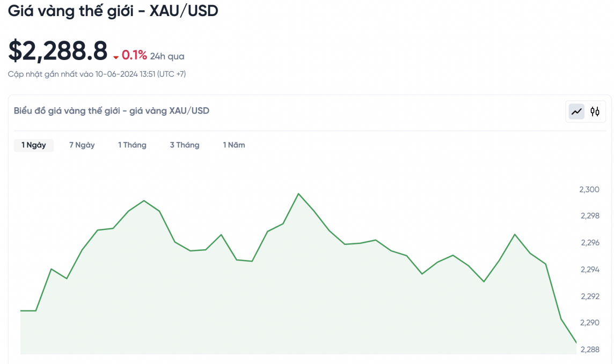Click the Biểu đồ giá vàng thế giới title
This screenshot has height=364, width=614.
[x=112, y=111]
